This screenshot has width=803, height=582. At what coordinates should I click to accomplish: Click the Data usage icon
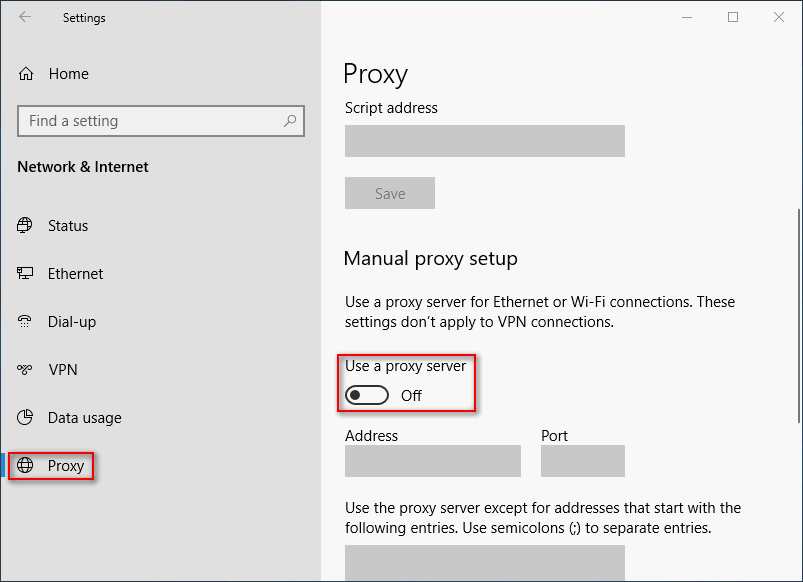26,418
